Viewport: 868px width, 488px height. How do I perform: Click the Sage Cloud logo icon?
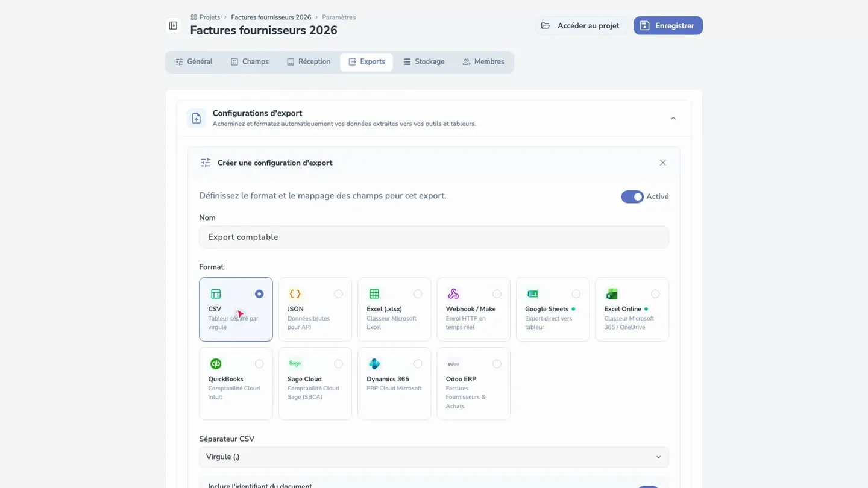295,364
